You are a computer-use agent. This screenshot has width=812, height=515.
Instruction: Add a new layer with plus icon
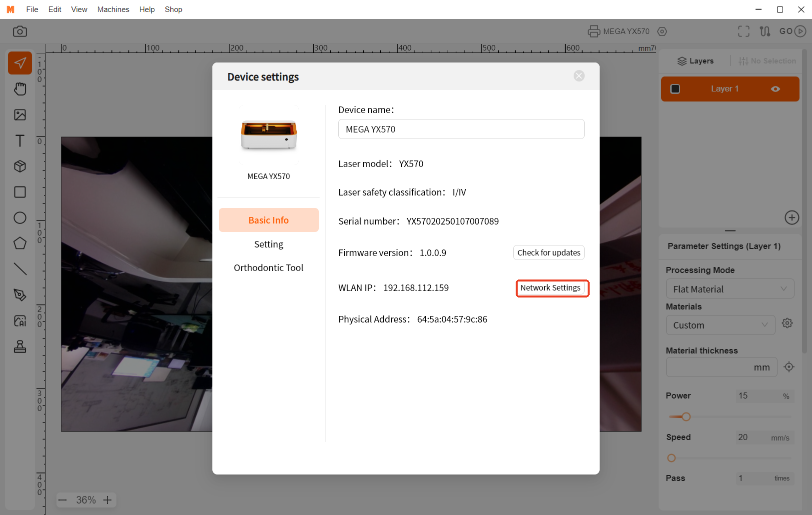(x=792, y=217)
